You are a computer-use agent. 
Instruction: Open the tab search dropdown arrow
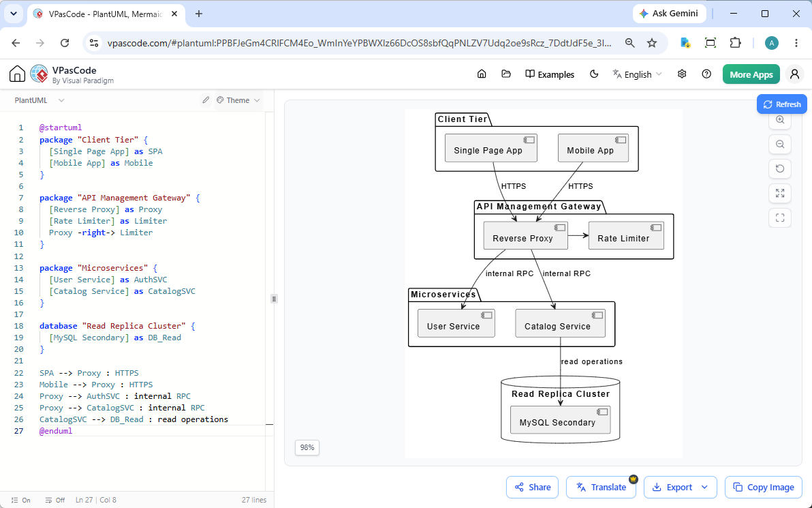pyautogui.click(x=14, y=14)
